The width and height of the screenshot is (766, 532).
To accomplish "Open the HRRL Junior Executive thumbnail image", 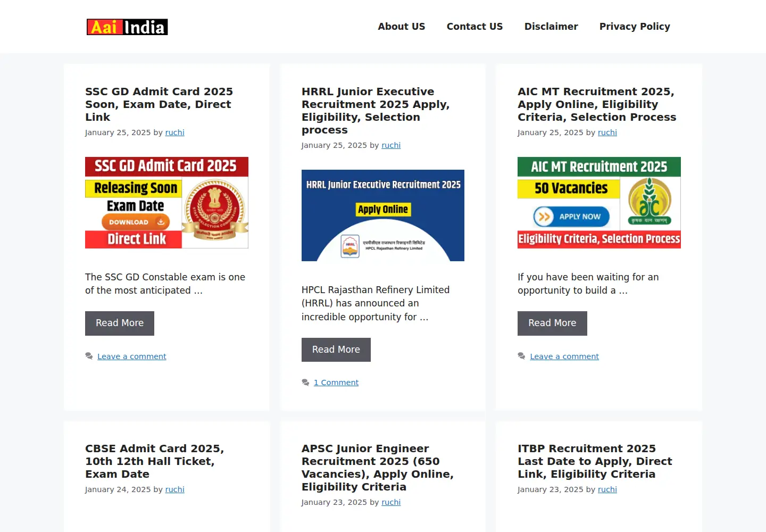I will 383,215.
